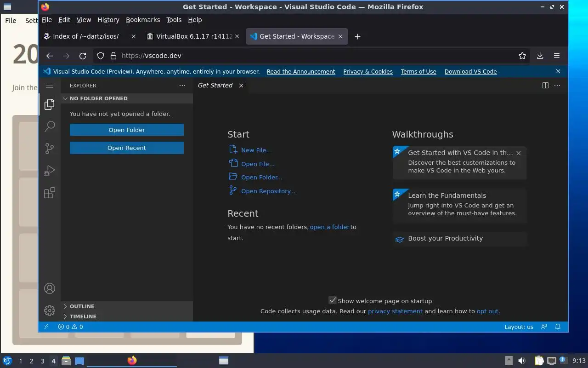Open the Extensions view

pos(50,193)
